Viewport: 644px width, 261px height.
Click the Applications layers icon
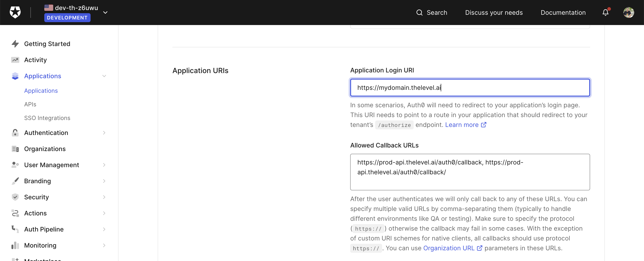[x=15, y=76]
